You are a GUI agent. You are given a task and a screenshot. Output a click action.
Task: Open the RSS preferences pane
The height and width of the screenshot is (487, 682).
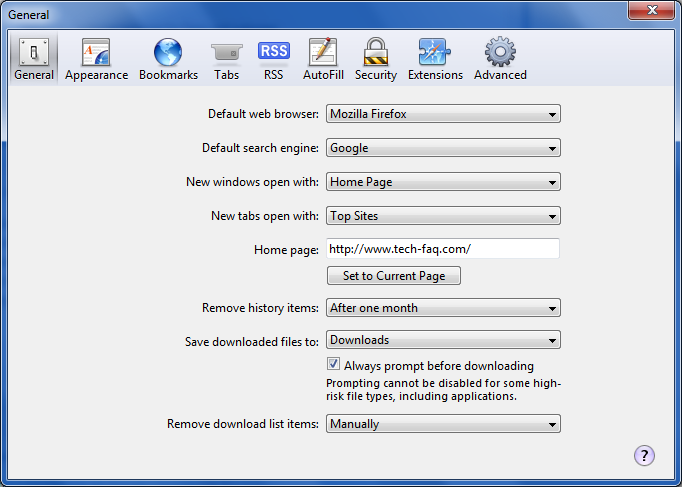coord(274,59)
